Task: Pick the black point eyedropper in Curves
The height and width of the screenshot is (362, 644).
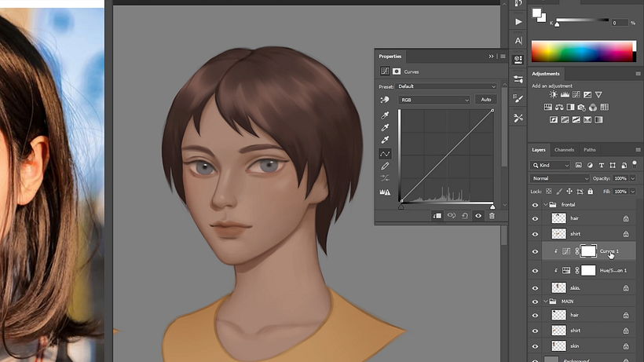Action: click(x=385, y=115)
